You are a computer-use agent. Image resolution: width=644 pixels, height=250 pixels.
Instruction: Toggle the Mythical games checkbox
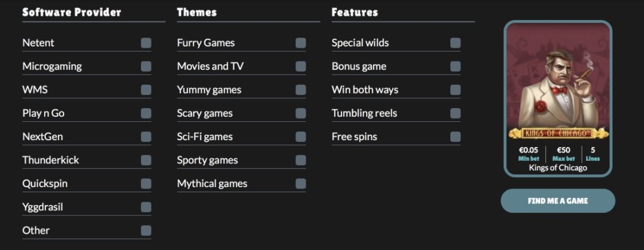pyautogui.click(x=301, y=183)
